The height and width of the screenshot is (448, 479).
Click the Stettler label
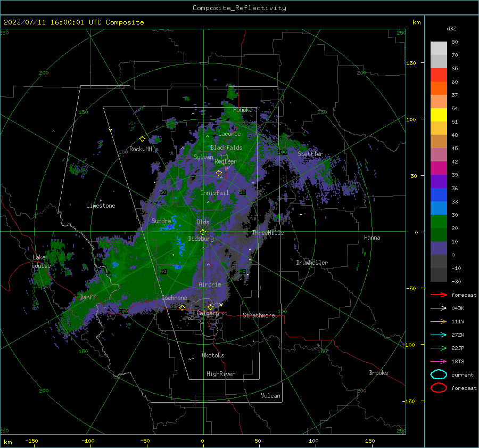(310, 154)
